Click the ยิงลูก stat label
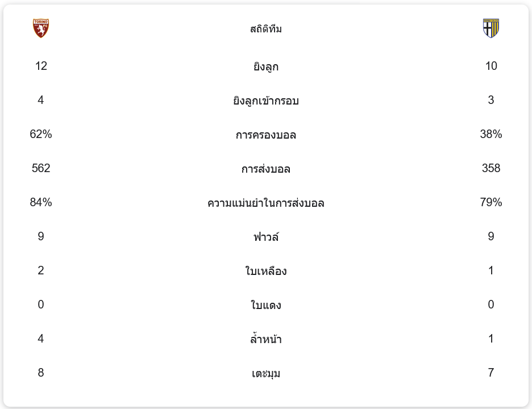Image resolution: width=532 pixels, height=409 pixels. [x=266, y=66]
